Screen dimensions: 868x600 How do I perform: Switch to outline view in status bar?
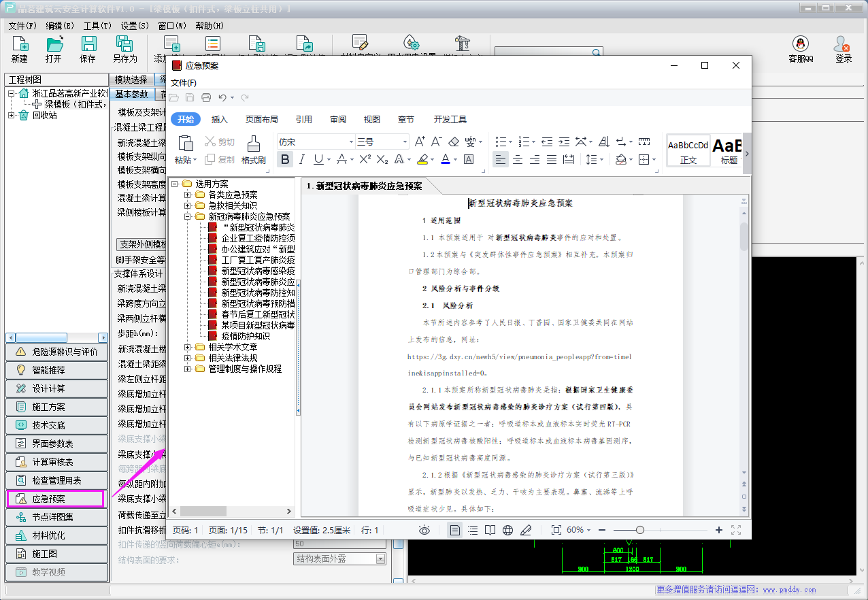473,530
